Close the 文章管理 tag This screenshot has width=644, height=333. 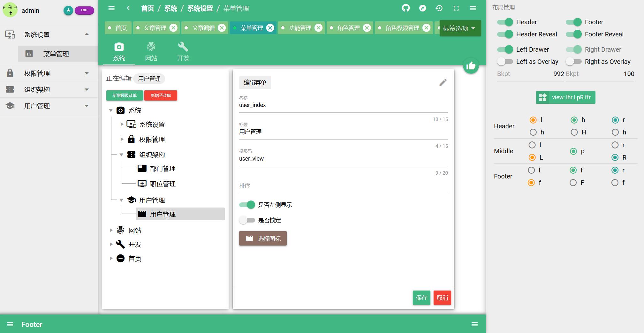click(x=173, y=28)
